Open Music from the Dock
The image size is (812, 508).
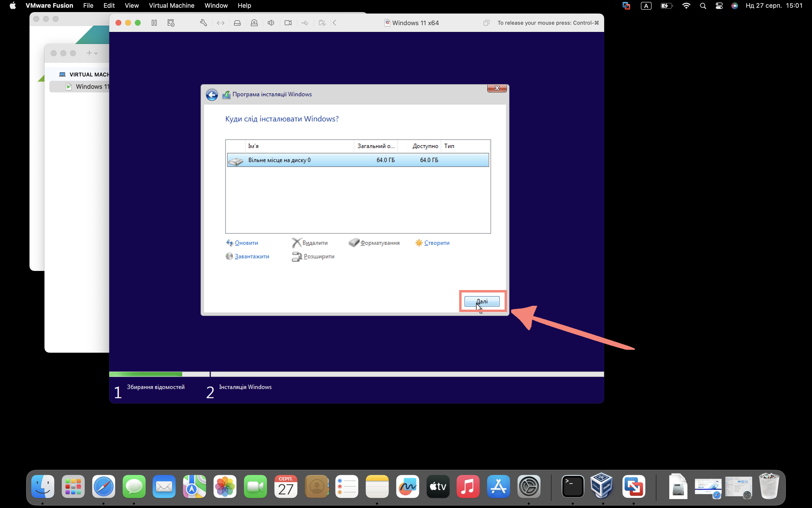tap(468, 486)
